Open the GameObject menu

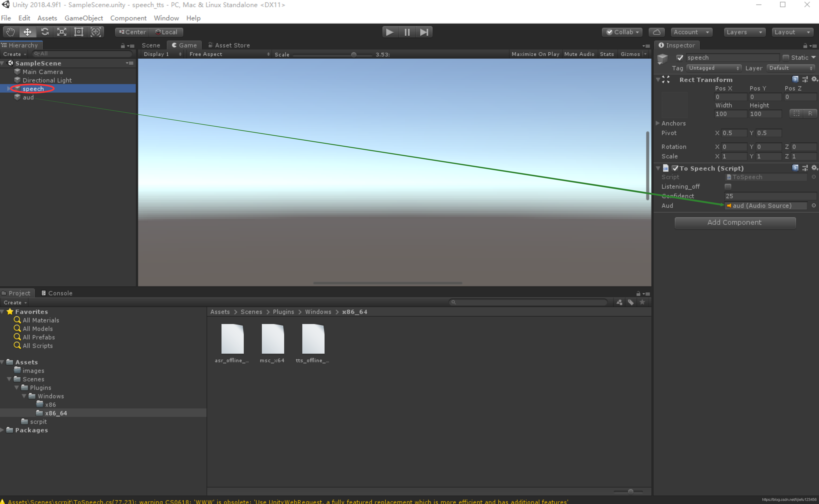click(84, 18)
